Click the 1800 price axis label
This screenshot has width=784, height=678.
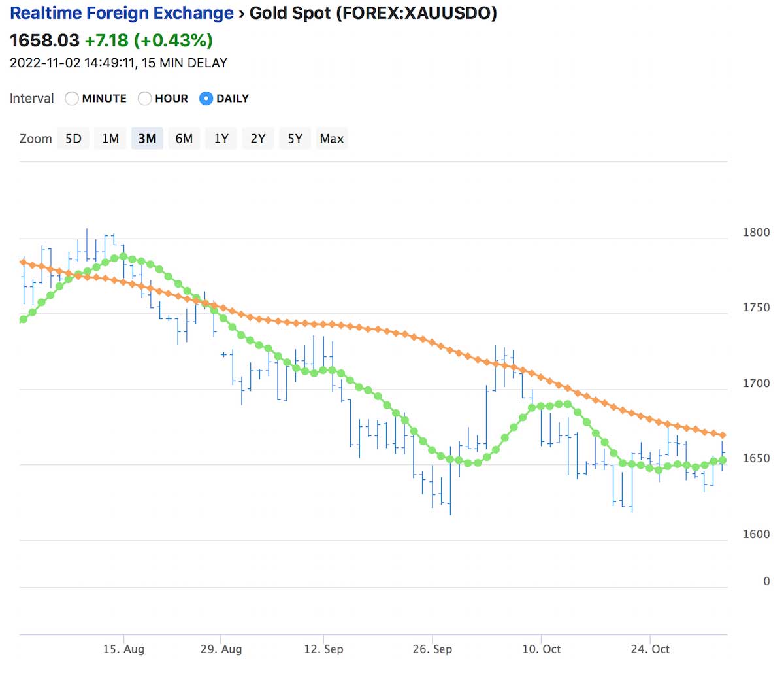(757, 233)
